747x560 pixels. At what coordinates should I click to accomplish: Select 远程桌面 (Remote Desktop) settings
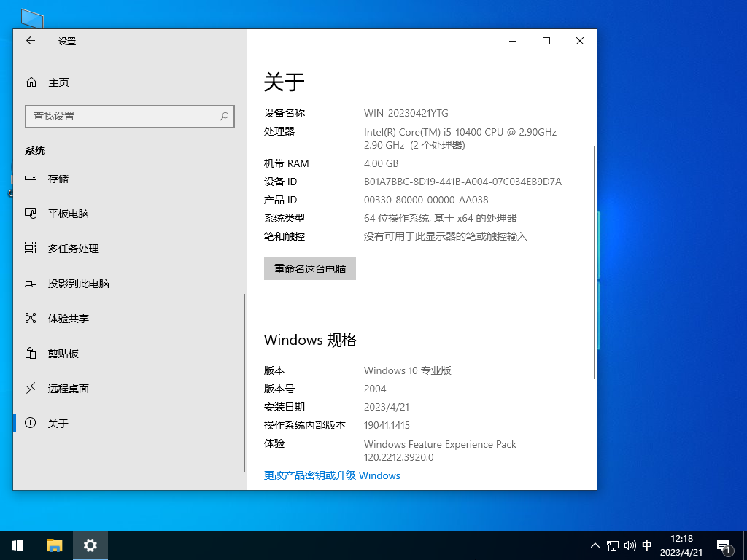click(69, 388)
